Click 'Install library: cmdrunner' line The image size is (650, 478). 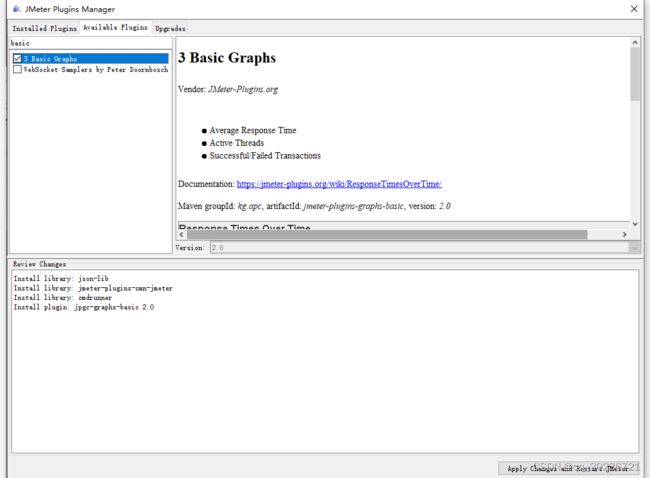click(63, 298)
